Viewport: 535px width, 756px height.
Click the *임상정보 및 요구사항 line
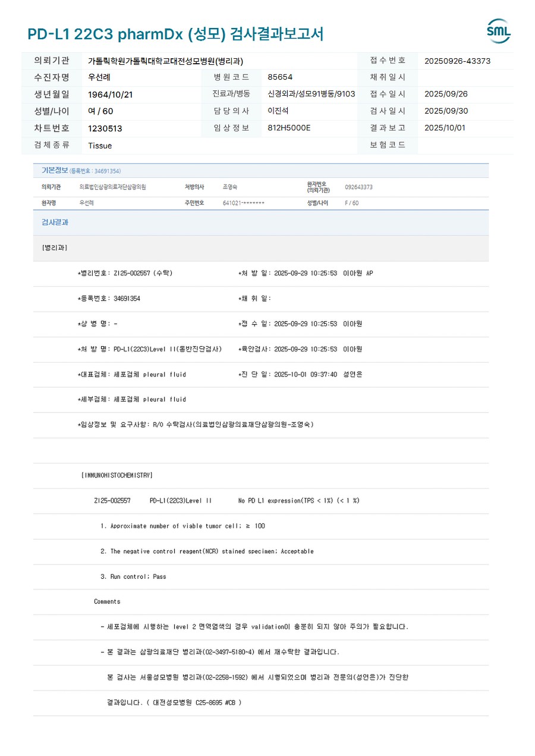[x=196, y=425]
